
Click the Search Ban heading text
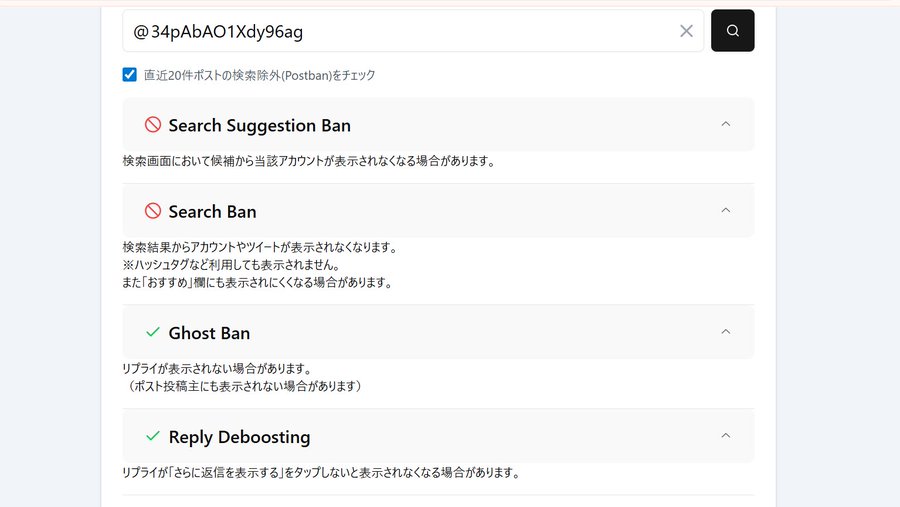pos(212,211)
